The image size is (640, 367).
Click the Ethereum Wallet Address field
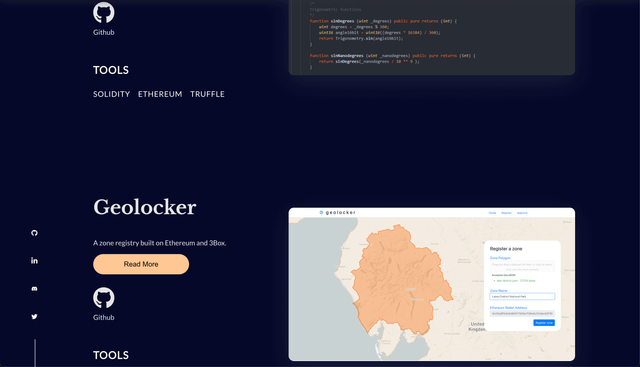522,314
